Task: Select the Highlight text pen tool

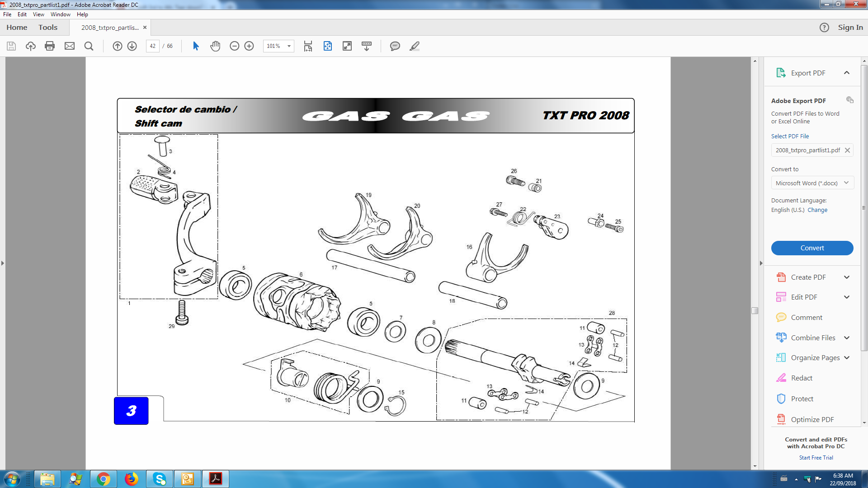Action: [415, 46]
